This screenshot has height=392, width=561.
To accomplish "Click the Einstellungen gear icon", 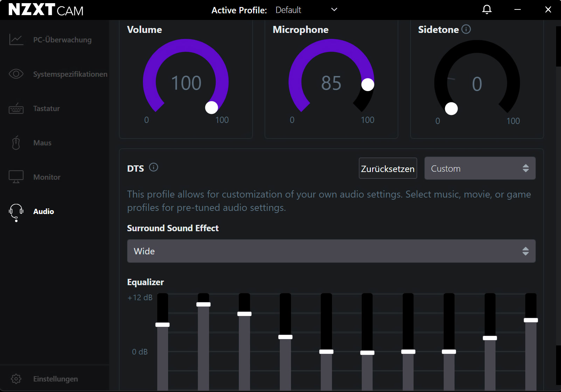I will point(16,379).
